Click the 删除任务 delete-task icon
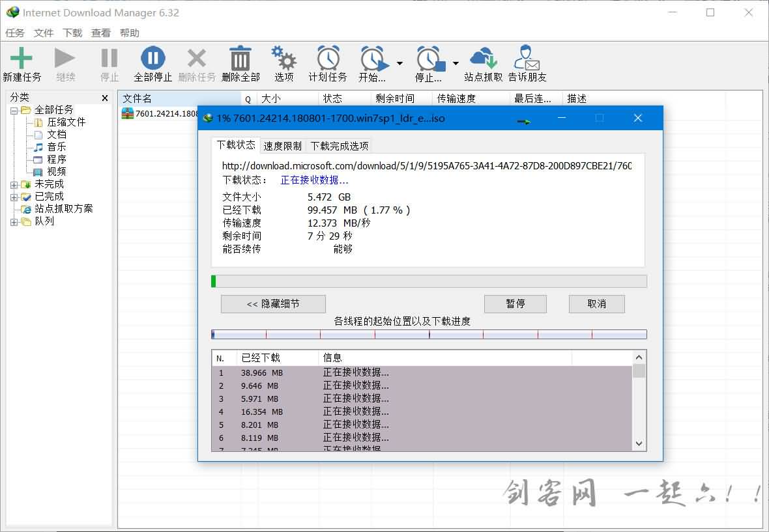Viewport: 769px width, 532px height. 197,58
